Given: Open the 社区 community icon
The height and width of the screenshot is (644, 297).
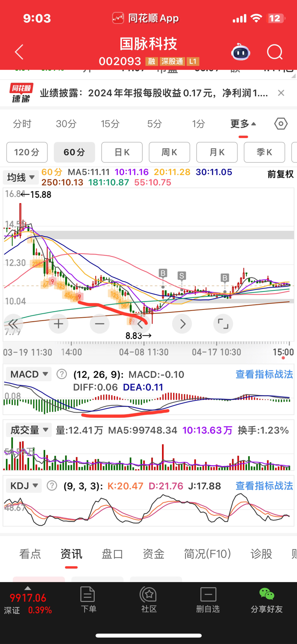Looking at the screenshot, I should click(x=148, y=599).
